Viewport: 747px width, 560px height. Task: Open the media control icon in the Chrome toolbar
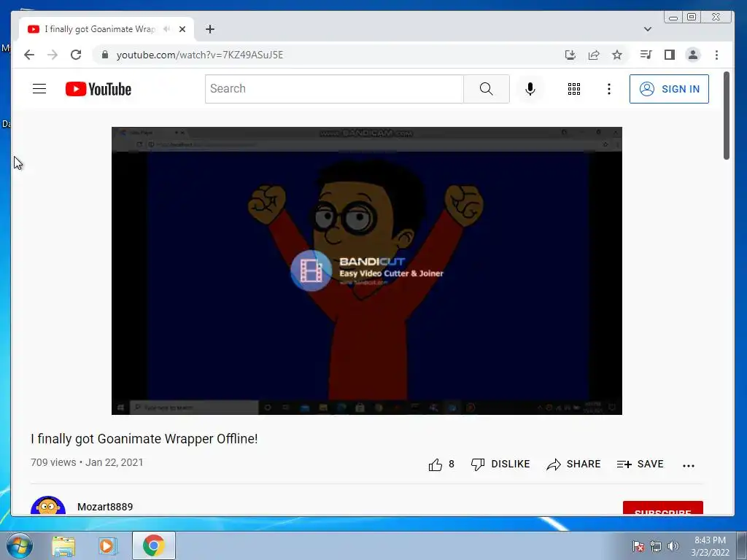(x=646, y=55)
